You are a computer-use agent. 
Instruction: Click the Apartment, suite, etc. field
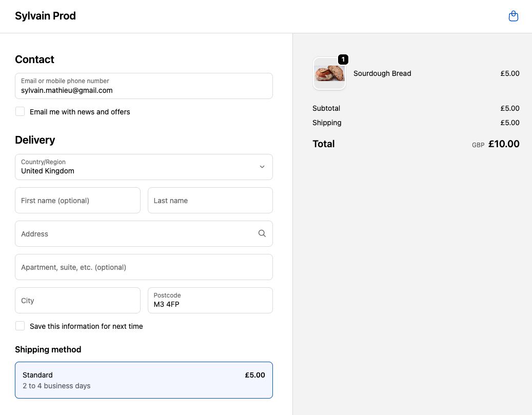click(x=144, y=267)
